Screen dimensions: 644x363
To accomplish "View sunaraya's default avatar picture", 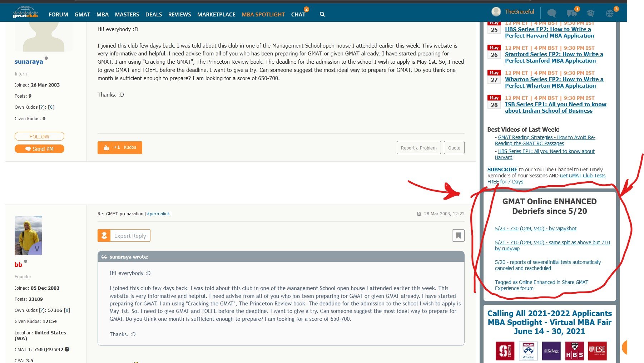I will [x=44, y=36].
